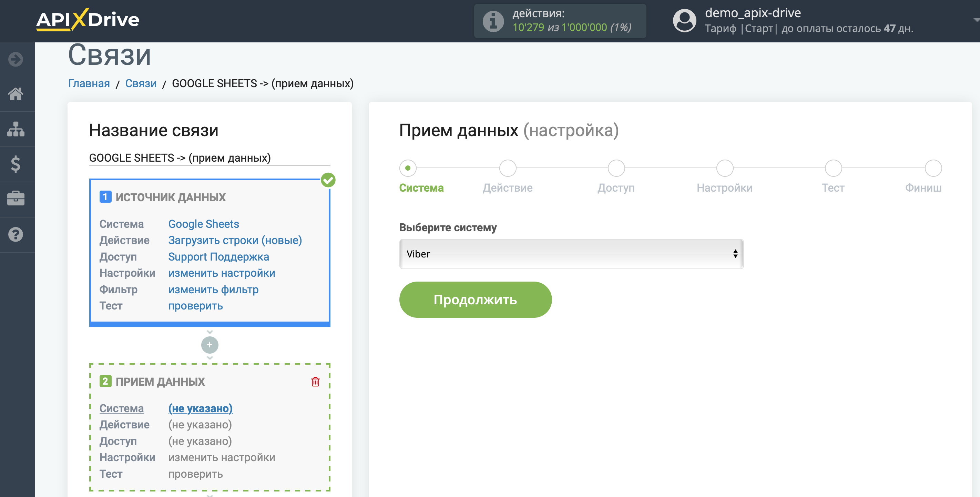Image resolution: width=980 pixels, height=497 pixels.
Task: Select the Финиш wizard step
Action: 933,168
